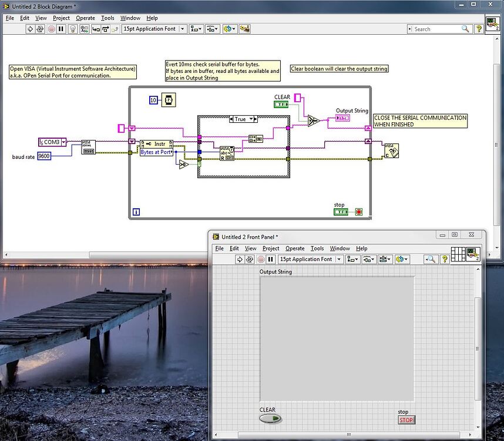Pause execution using the Pause toolbar icon
The height and width of the screenshot is (441, 504).
click(x=60, y=28)
